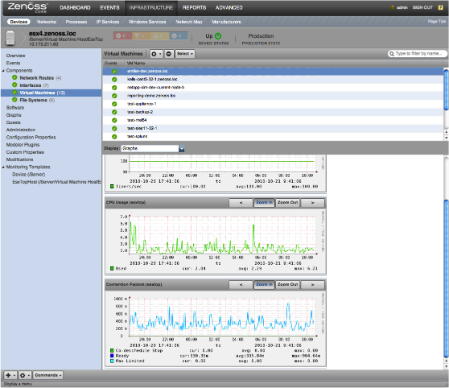This screenshot has width=449, height=388.
Task: Switch to the Networks sub-tab
Action: 46,22
